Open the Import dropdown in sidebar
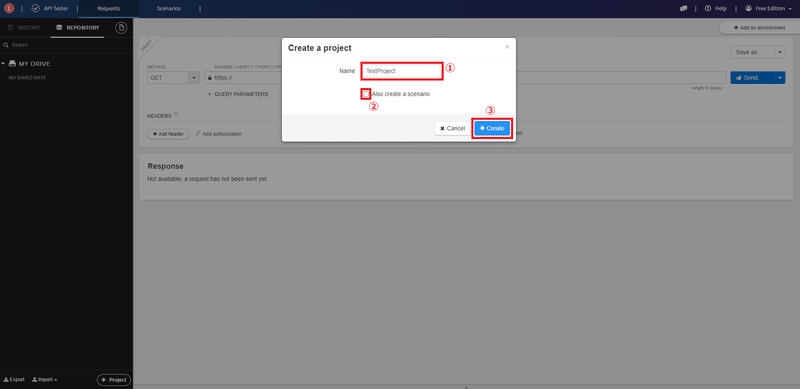 coord(44,380)
